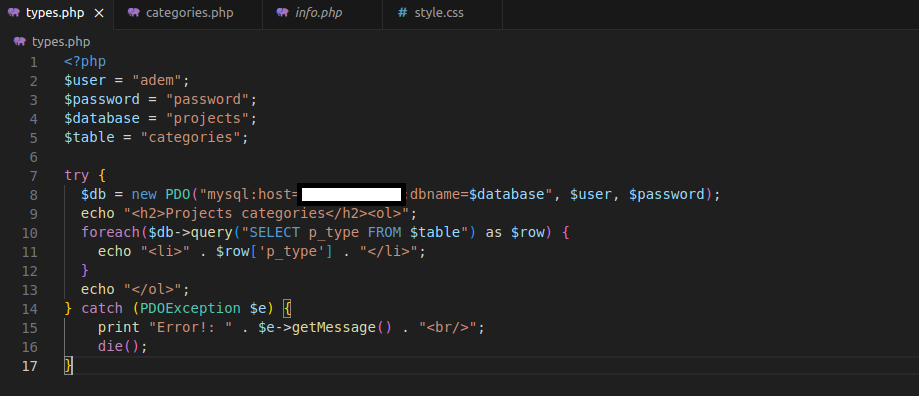Click the PHP icon on info.php tab

(282, 12)
